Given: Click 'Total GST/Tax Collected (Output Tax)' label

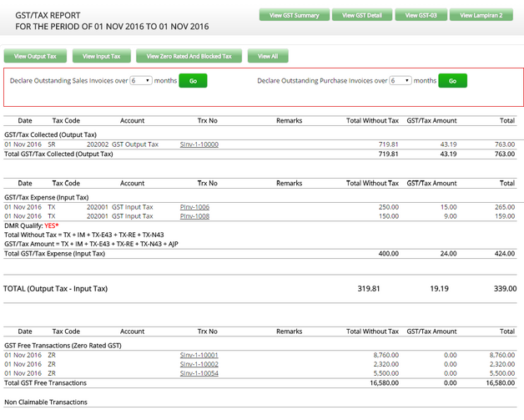Looking at the screenshot, I should point(58,154).
